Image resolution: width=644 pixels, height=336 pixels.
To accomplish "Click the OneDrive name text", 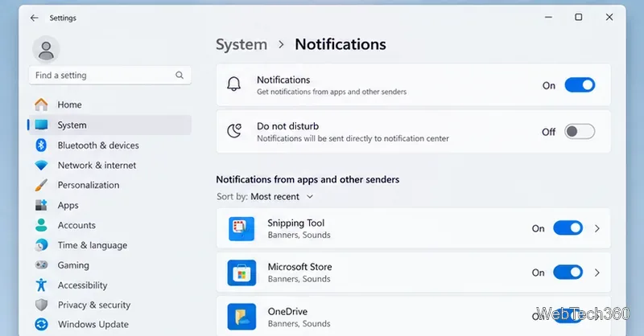I will 287,311.
